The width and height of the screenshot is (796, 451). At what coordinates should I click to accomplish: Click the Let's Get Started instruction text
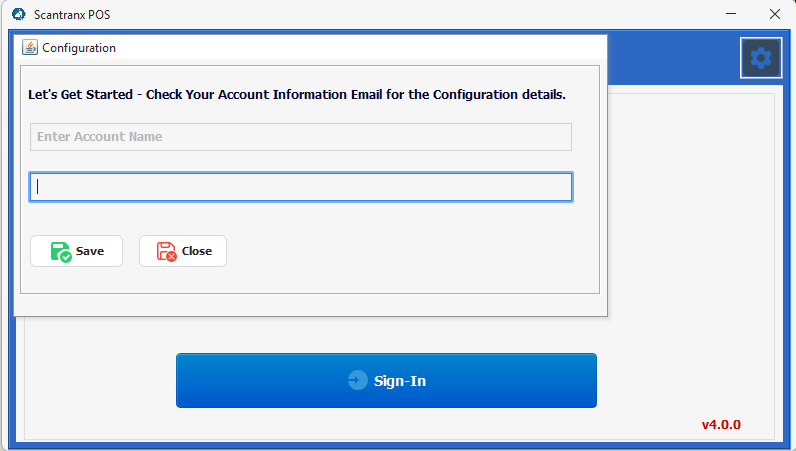tap(297, 95)
